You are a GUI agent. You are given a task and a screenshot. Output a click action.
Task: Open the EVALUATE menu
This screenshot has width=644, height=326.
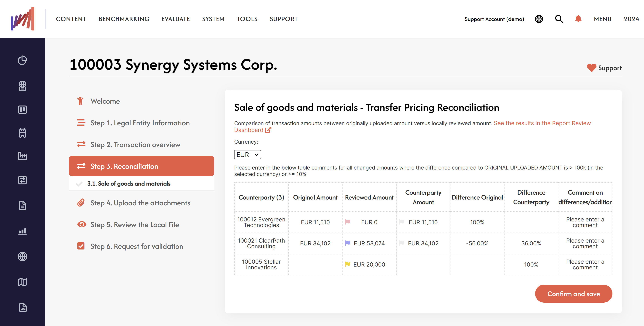[x=175, y=19]
